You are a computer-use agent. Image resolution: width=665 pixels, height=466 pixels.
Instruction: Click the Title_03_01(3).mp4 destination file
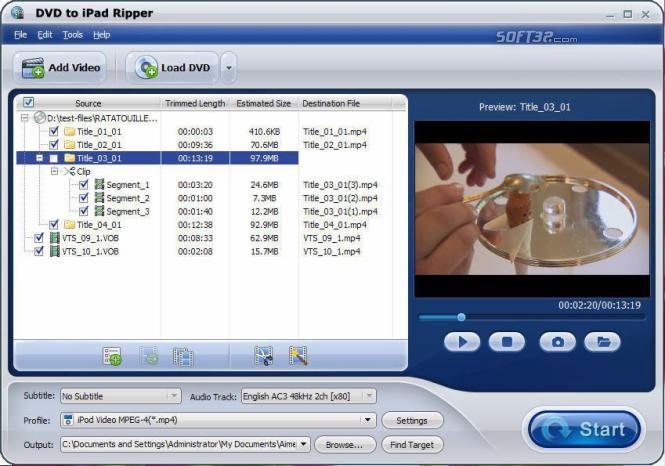tap(340, 184)
